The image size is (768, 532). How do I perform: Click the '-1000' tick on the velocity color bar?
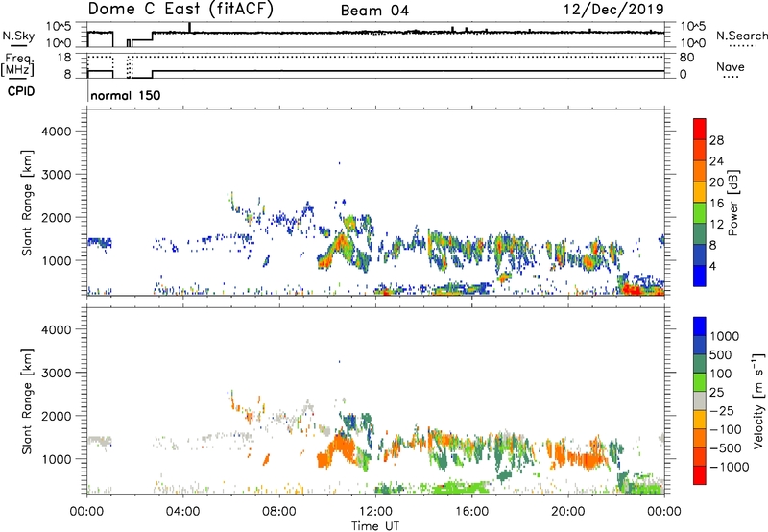(x=729, y=467)
